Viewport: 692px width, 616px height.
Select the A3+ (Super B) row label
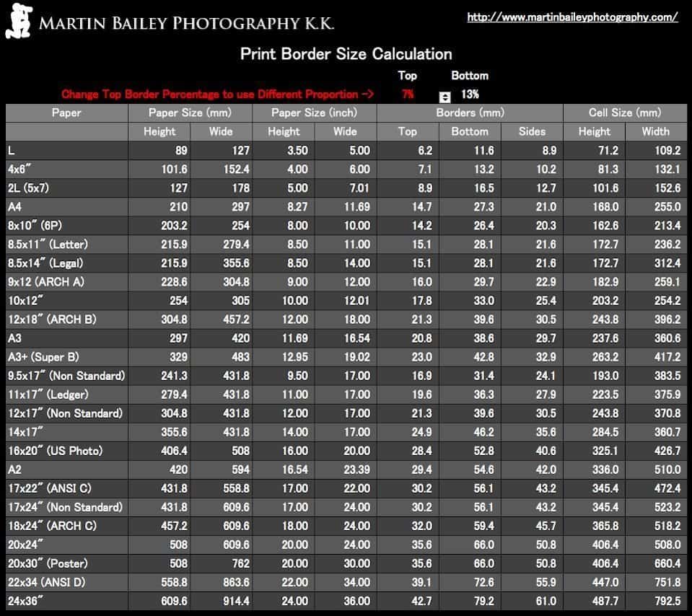(43, 356)
